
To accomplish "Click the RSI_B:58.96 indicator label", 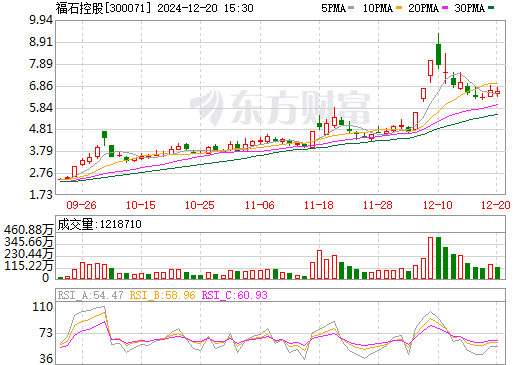I will pyautogui.click(x=162, y=295).
